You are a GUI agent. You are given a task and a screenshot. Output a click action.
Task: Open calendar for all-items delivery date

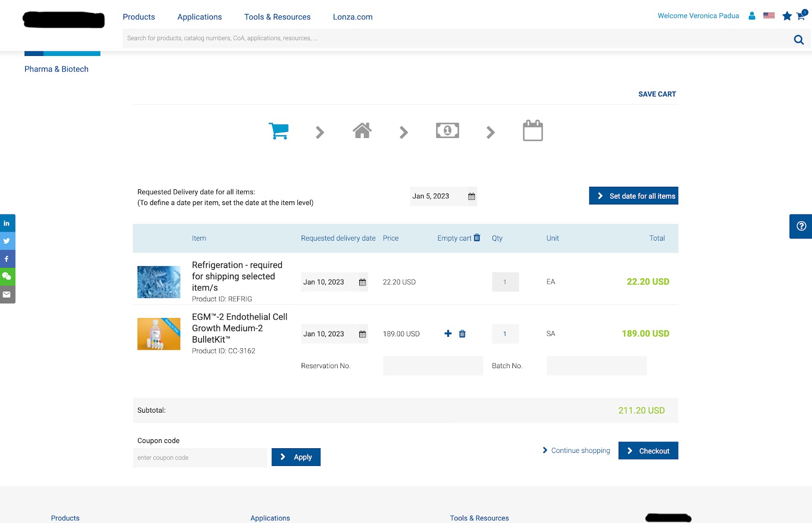tap(472, 197)
